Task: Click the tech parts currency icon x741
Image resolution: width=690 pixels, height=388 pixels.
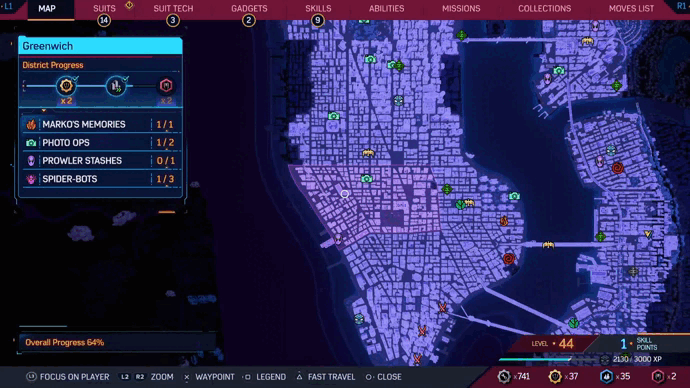Action: [x=504, y=377]
